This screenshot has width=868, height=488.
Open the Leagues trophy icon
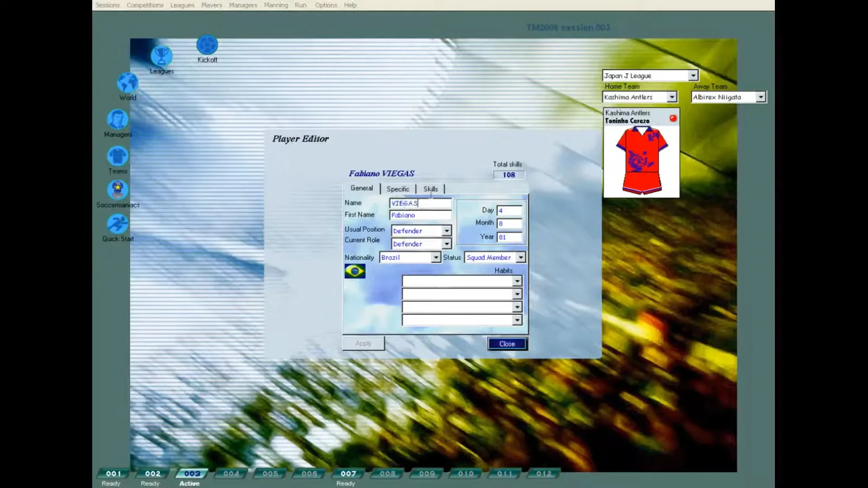tap(161, 56)
